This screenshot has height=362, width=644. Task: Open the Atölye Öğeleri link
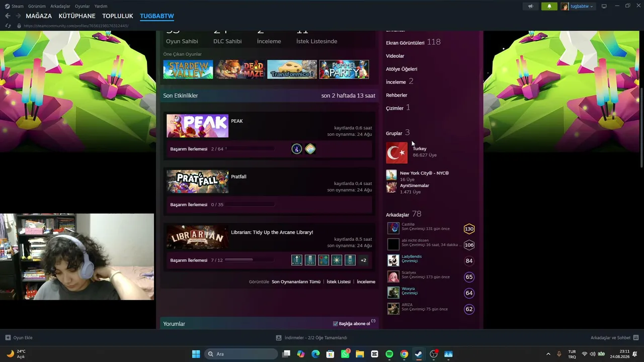pos(401,69)
